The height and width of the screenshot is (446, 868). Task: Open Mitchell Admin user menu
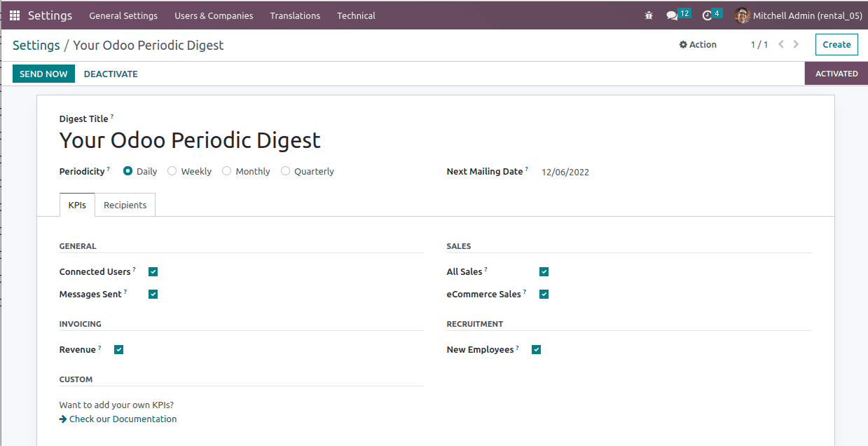pyautogui.click(x=799, y=15)
